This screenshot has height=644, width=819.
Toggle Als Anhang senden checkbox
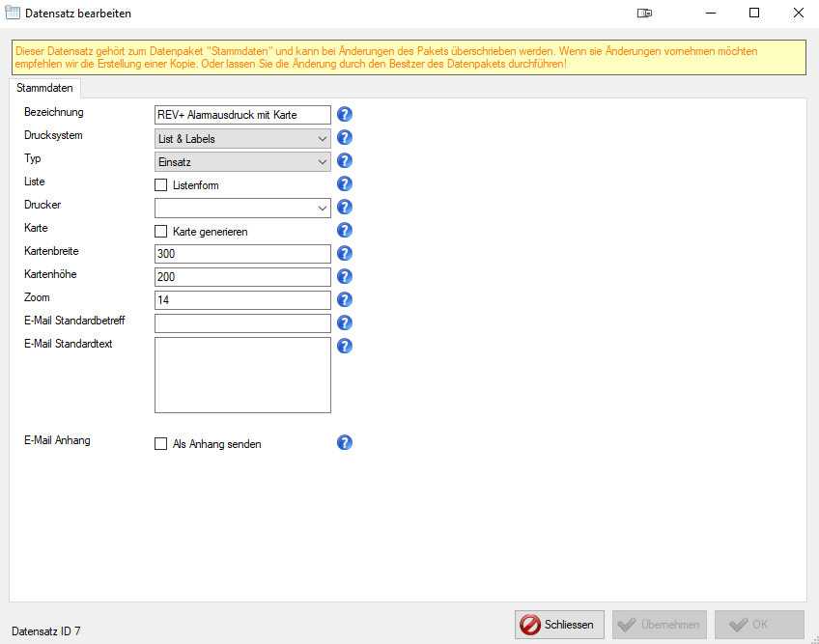click(161, 444)
